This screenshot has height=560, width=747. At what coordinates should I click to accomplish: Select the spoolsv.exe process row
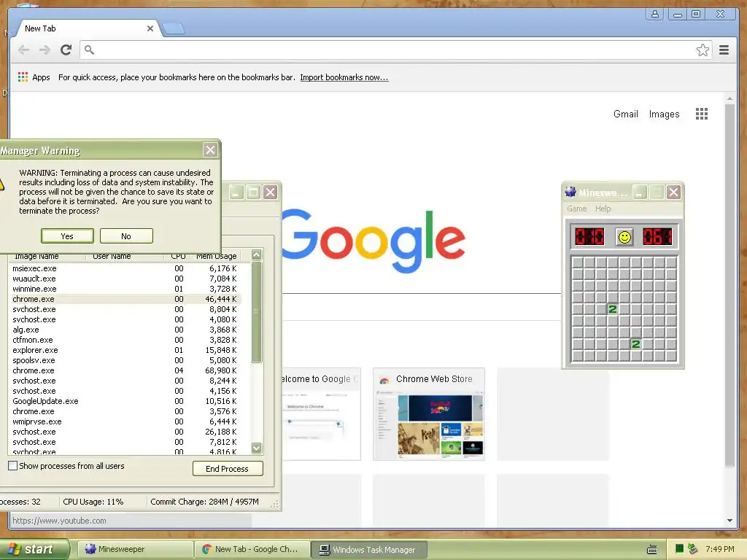[126, 360]
